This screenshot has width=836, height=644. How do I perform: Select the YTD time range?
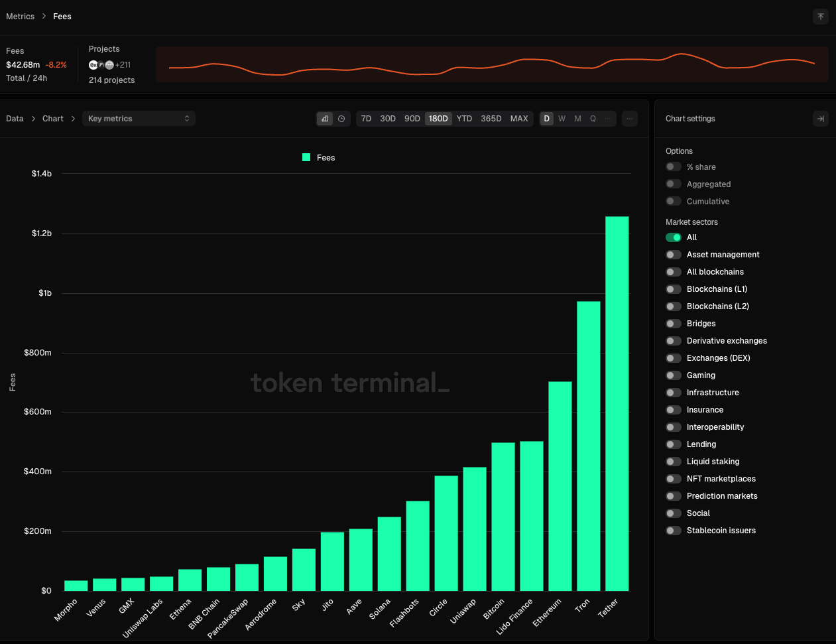click(464, 119)
